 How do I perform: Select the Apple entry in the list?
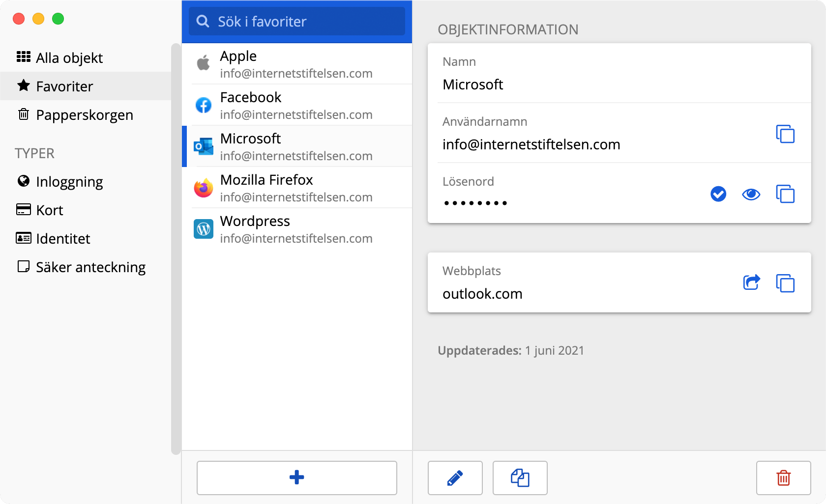click(297, 64)
